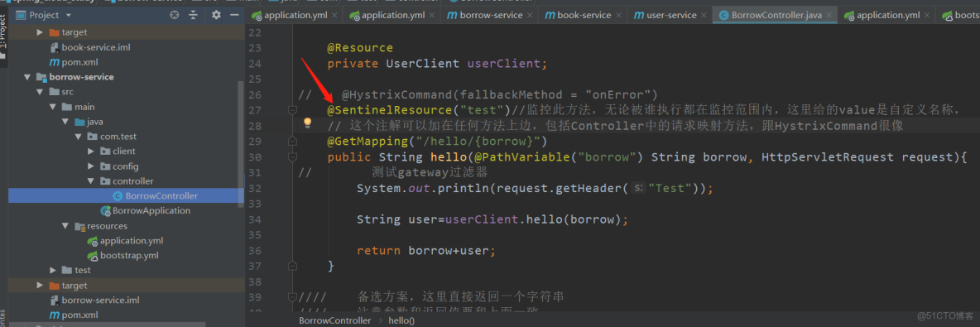Close the user-service editor tab
The width and height of the screenshot is (980, 327).
point(704,15)
